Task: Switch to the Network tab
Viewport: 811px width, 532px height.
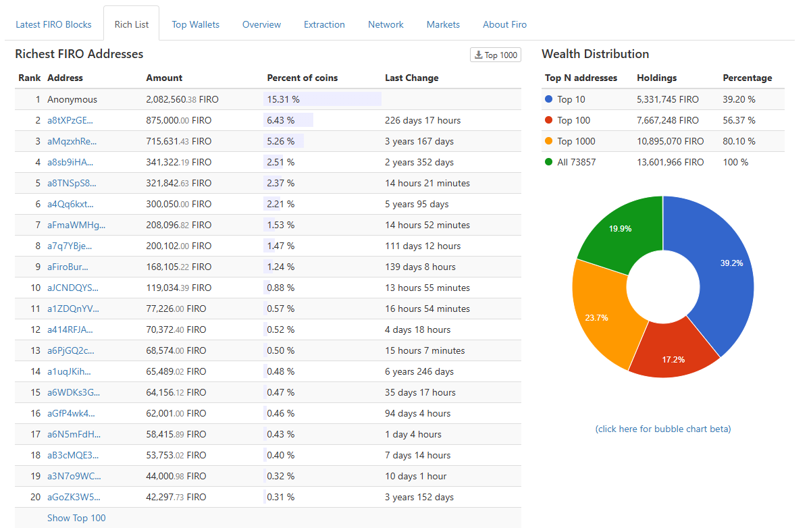Action: (x=386, y=24)
